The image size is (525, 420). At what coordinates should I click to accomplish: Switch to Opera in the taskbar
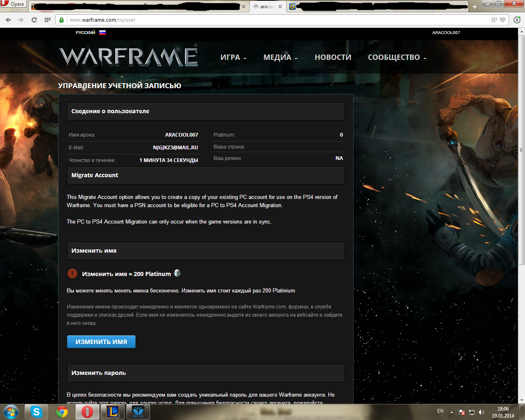click(x=87, y=412)
